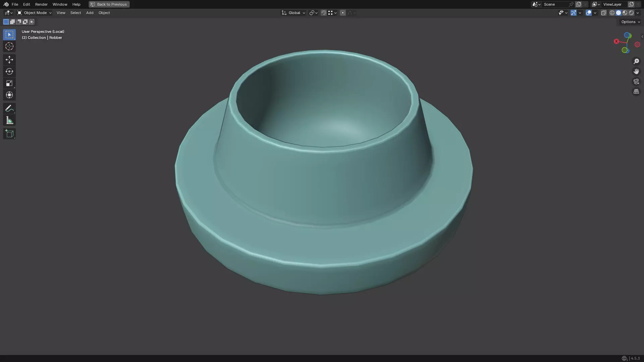644x362 pixels.
Task: Pick the Measure ruler tool
Action: (9, 120)
